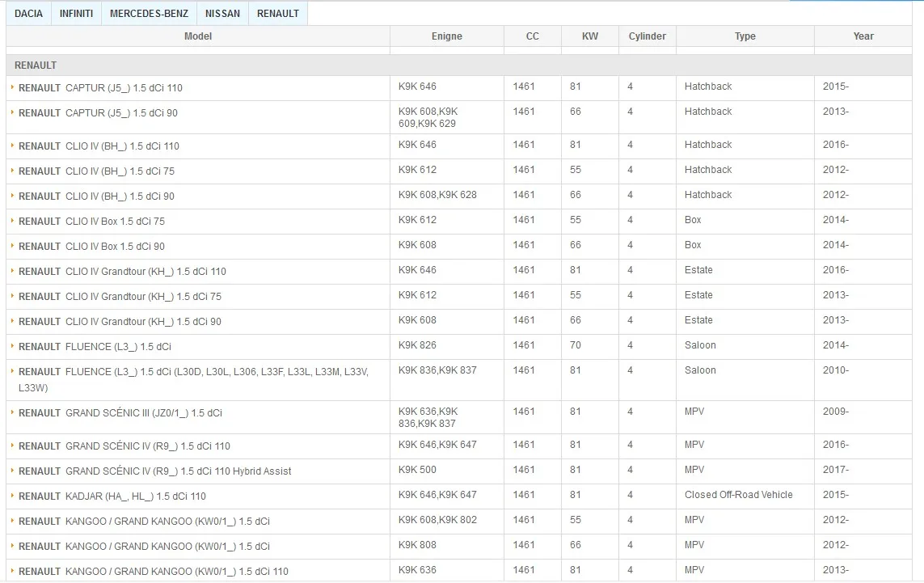Click the RENAULT tab
Screen dimensions: 924x583
[x=277, y=14]
